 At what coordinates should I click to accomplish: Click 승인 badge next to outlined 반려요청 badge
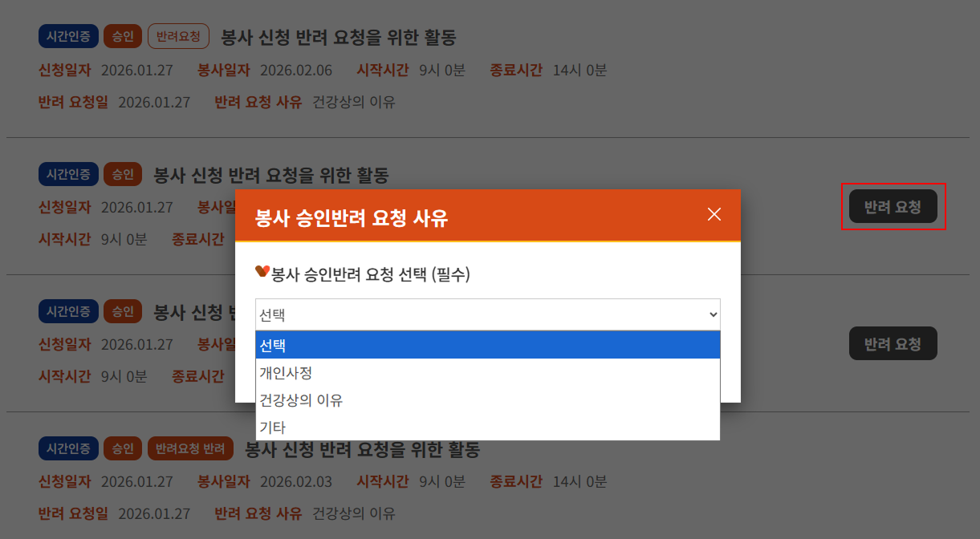pos(122,36)
